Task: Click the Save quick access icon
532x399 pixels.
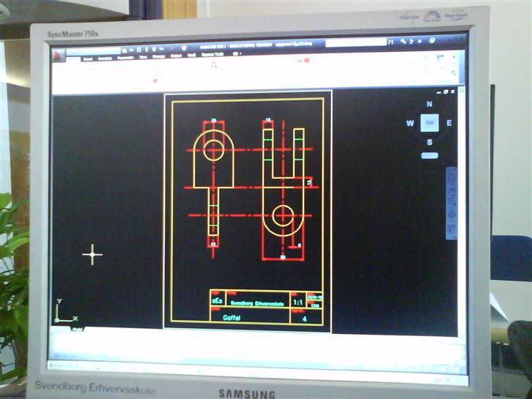Action: pos(139,50)
